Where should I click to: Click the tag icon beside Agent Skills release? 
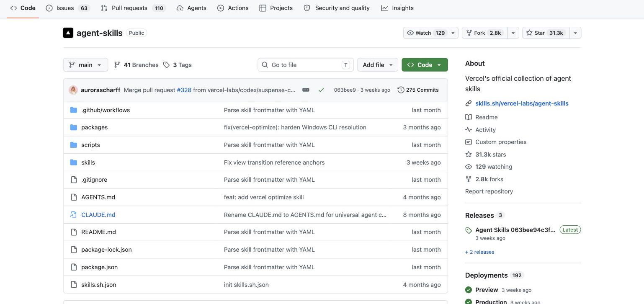point(469,230)
